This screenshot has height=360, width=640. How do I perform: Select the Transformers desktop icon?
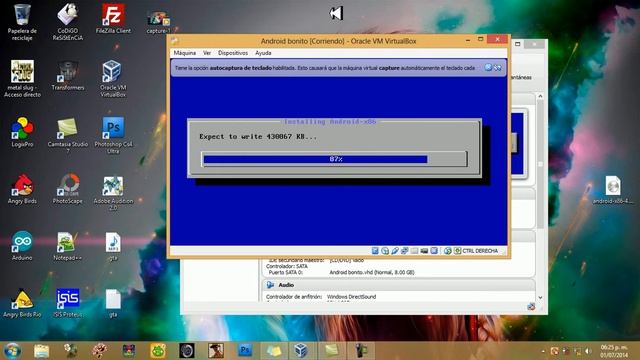click(x=68, y=76)
